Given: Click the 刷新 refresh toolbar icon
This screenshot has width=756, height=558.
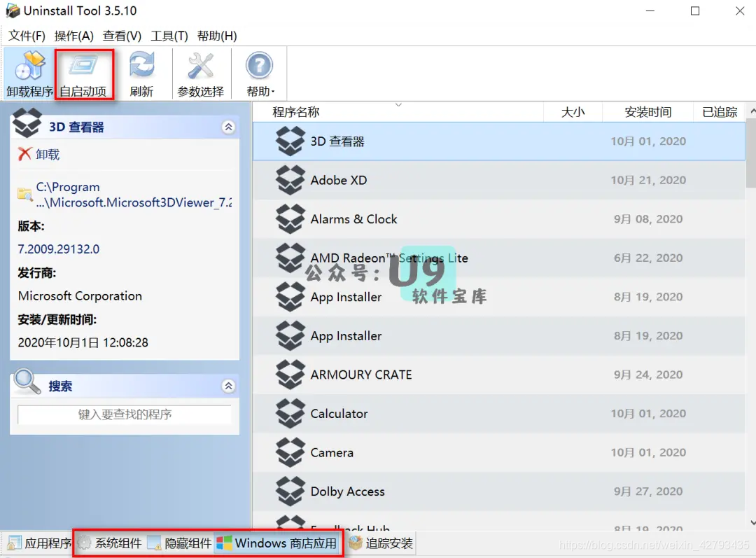Looking at the screenshot, I should pyautogui.click(x=141, y=74).
